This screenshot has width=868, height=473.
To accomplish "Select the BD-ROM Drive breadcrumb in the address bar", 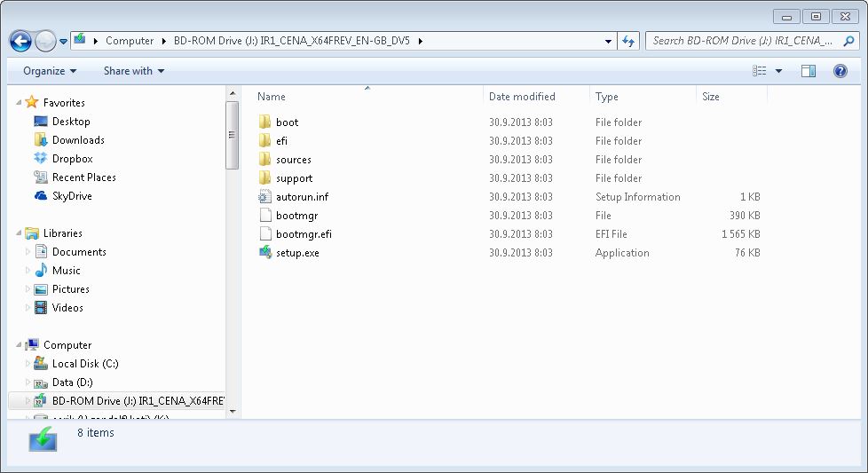I will click(x=292, y=41).
